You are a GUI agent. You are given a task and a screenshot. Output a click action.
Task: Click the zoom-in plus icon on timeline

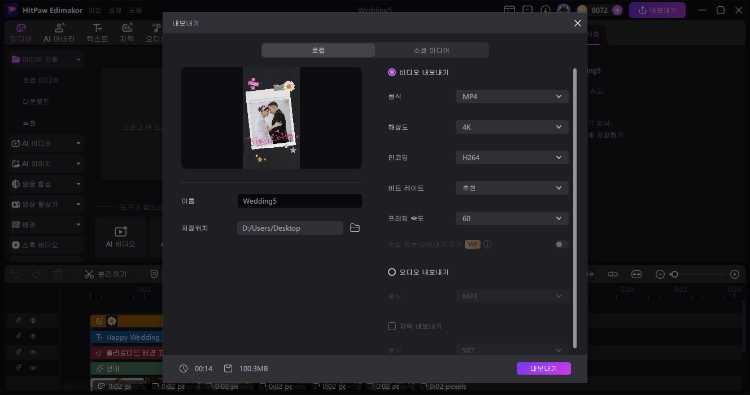point(735,274)
